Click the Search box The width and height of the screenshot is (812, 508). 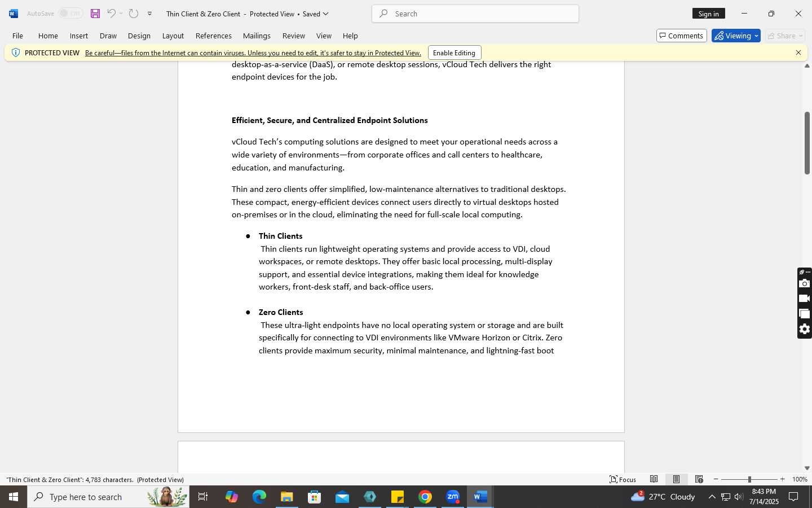coord(475,14)
